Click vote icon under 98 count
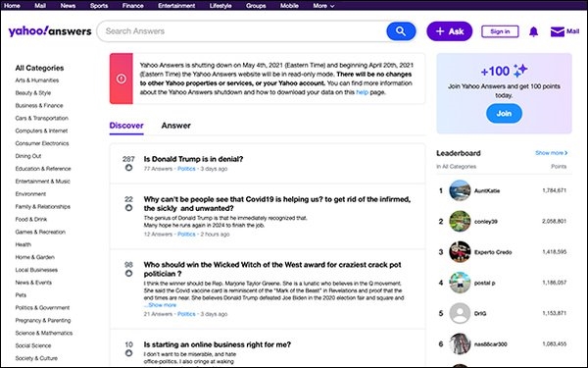The height and width of the screenshot is (368, 588). tap(128, 273)
